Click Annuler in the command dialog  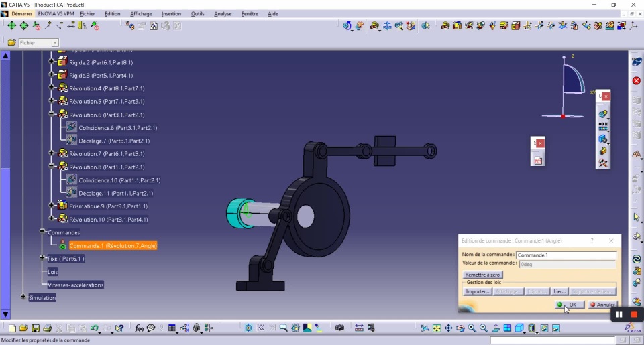tap(602, 305)
